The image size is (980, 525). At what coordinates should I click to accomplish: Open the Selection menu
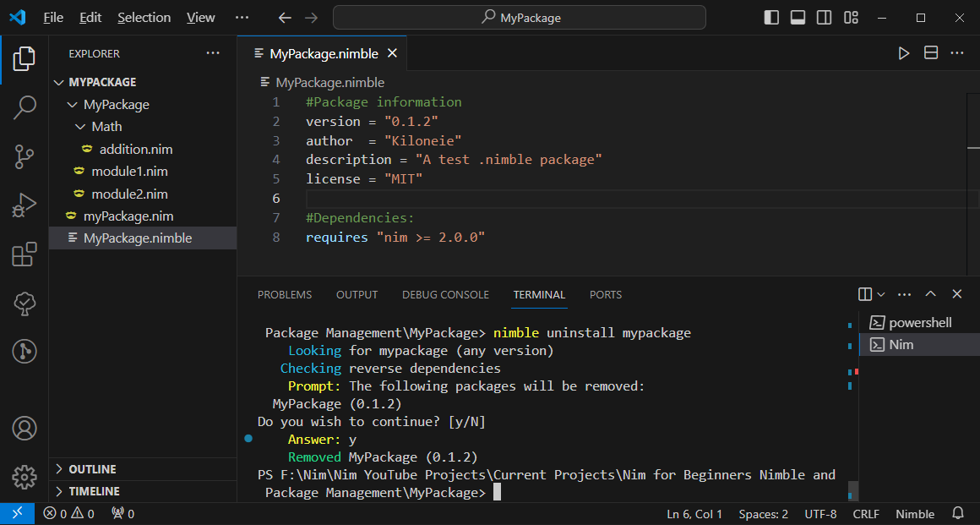tap(144, 18)
